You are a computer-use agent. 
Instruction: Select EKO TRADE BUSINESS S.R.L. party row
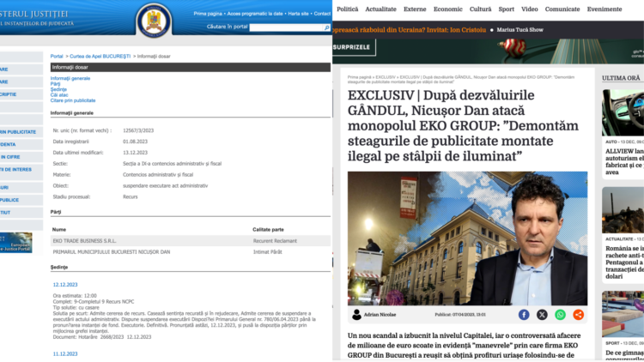[x=191, y=241]
